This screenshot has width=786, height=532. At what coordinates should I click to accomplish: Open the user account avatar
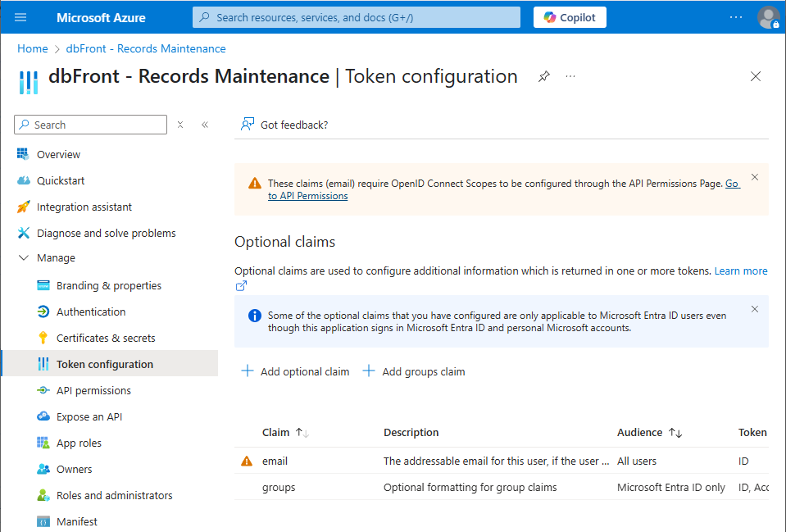768,17
